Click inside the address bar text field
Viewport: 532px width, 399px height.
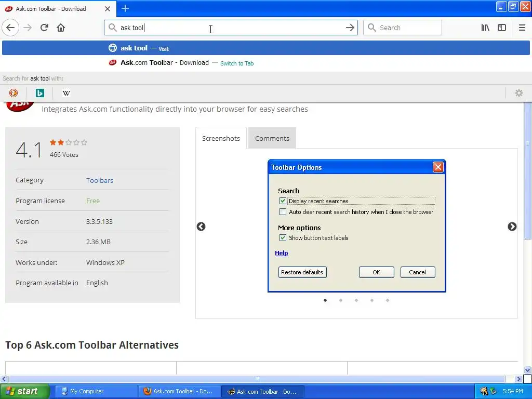[231, 28]
